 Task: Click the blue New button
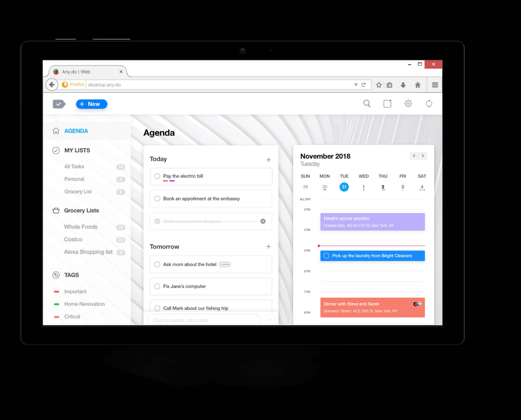tap(91, 104)
